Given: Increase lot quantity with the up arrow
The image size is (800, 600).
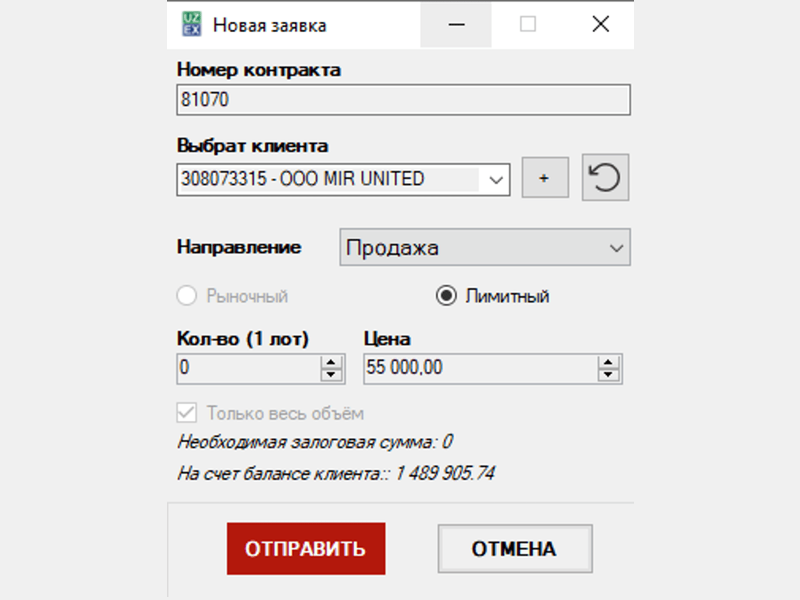Looking at the screenshot, I should 331,363.
